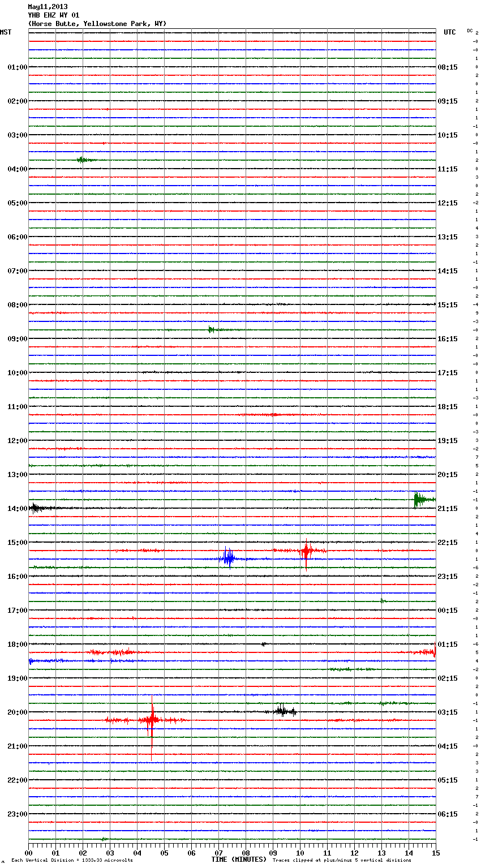Click 'Traces clipped at plus/minus 5 vertical divisions' note
Screen dimensions: 481x868
pyautogui.click(x=342, y=860)
